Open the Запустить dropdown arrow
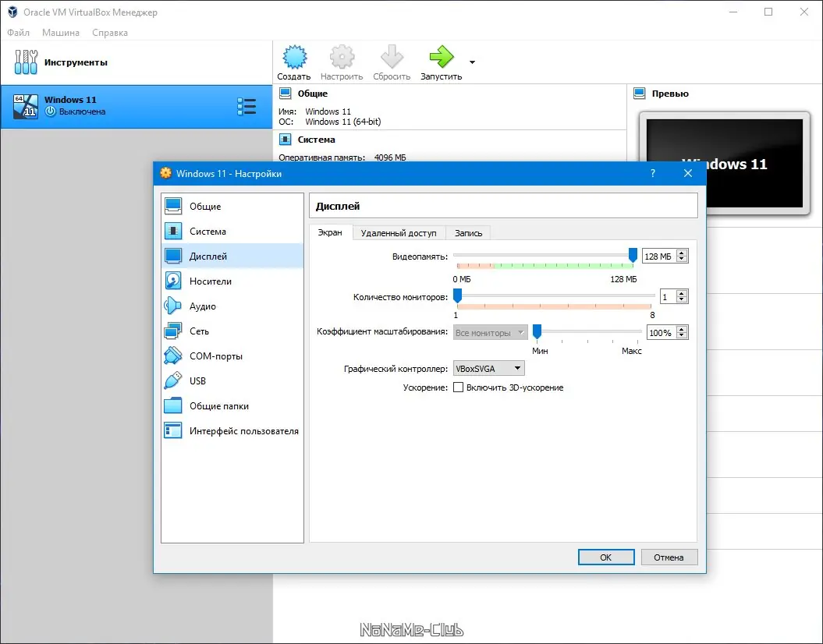The height and width of the screenshot is (644, 823). pyautogui.click(x=472, y=62)
